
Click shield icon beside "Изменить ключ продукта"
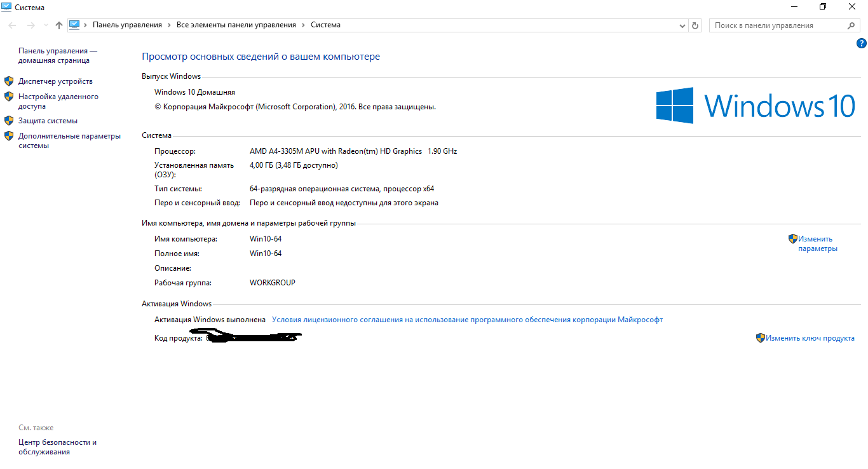coord(761,338)
